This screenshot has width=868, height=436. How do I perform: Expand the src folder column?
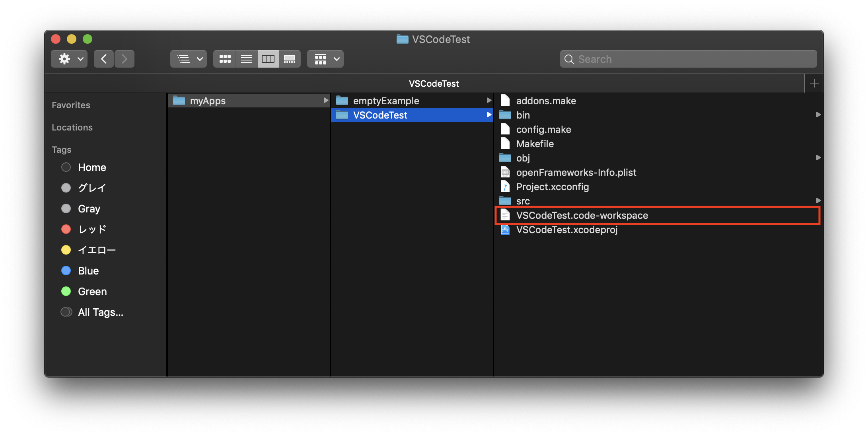[x=818, y=201]
